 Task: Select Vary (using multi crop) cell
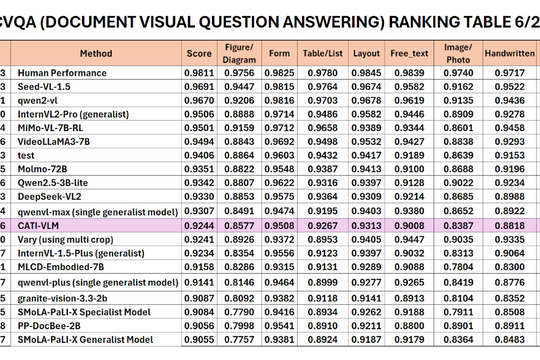pyautogui.click(x=96, y=239)
